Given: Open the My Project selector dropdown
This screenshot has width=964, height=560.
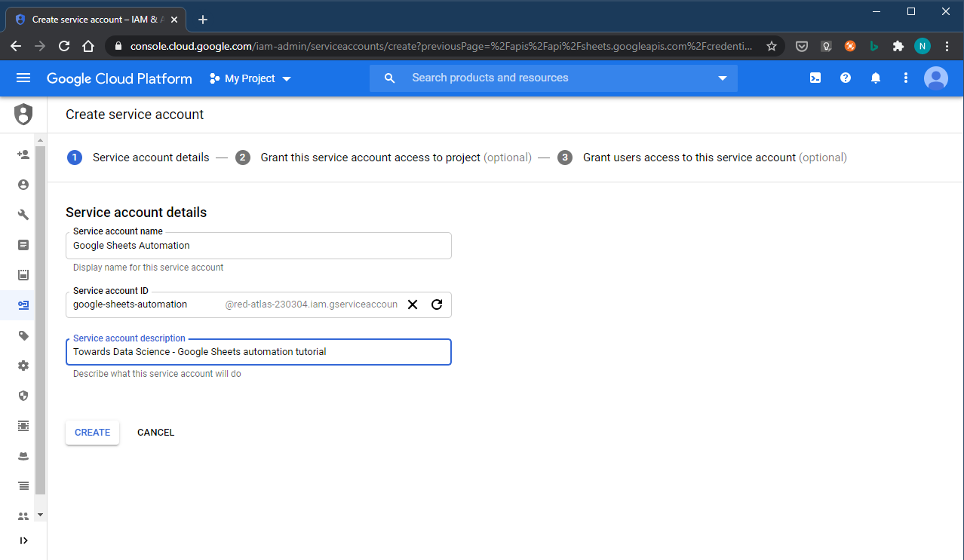Looking at the screenshot, I should [250, 78].
